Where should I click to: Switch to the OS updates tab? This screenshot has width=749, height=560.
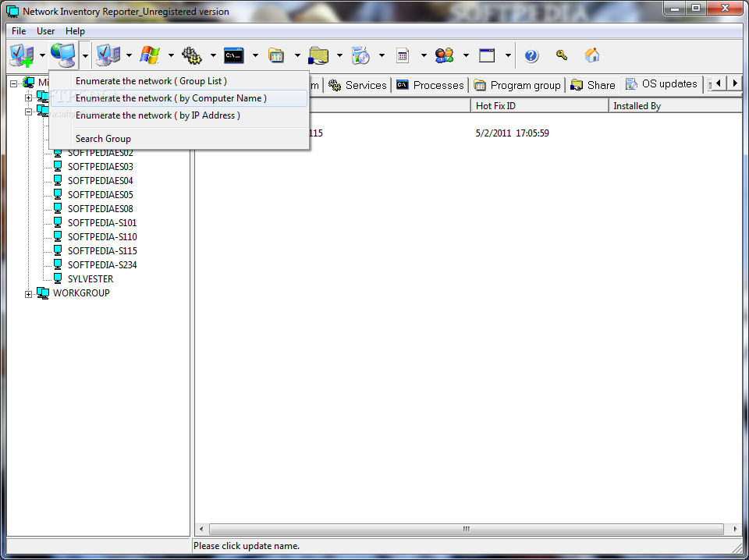coord(662,84)
